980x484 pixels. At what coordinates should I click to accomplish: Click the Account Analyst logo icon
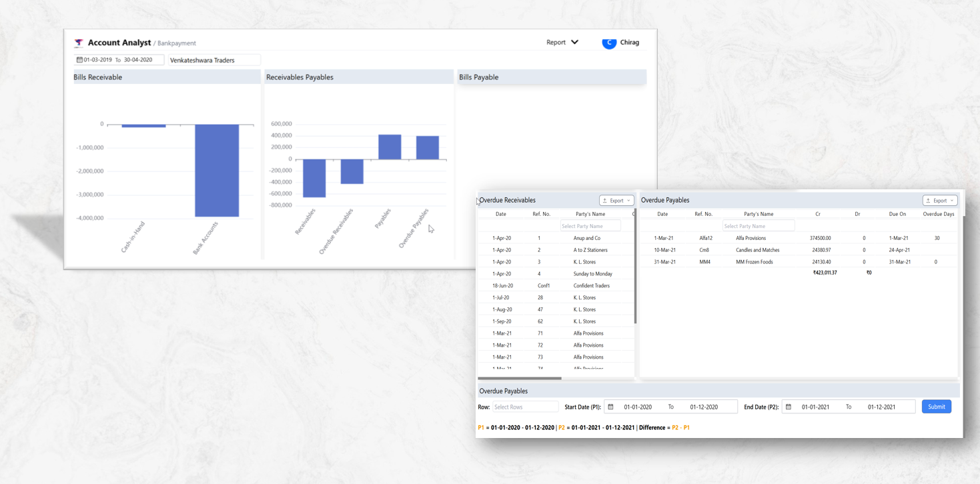point(79,43)
